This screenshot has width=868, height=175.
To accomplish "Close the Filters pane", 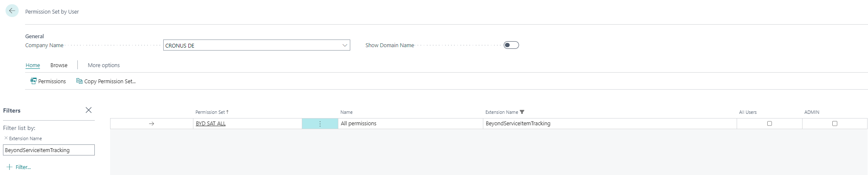I will [88, 110].
